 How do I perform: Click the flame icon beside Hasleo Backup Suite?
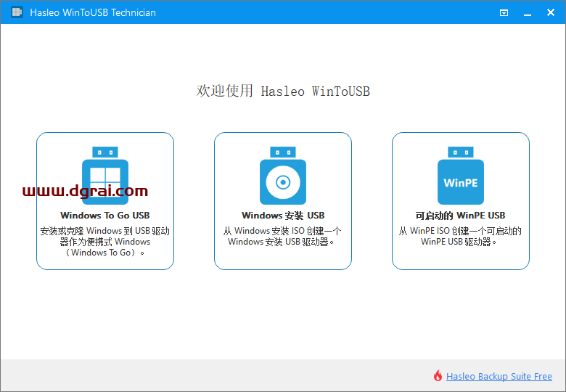(438, 376)
